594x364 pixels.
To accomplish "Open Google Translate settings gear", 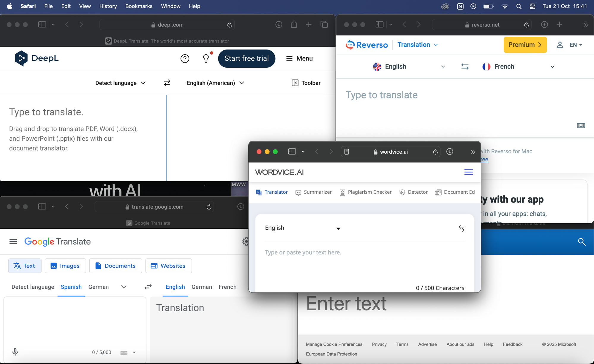I will tap(245, 241).
